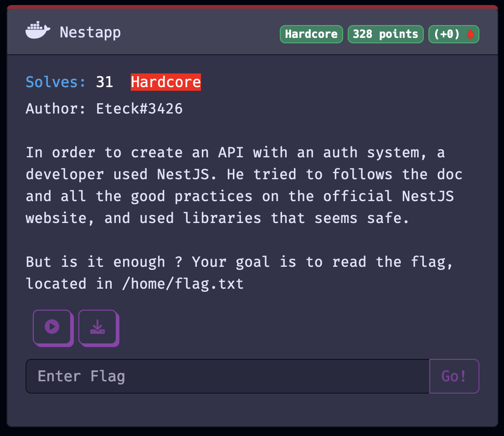Start the challenge instance with the play button
The width and height of the screenshot is (504, 436).
pyautogui.click(x=53, y=328)
